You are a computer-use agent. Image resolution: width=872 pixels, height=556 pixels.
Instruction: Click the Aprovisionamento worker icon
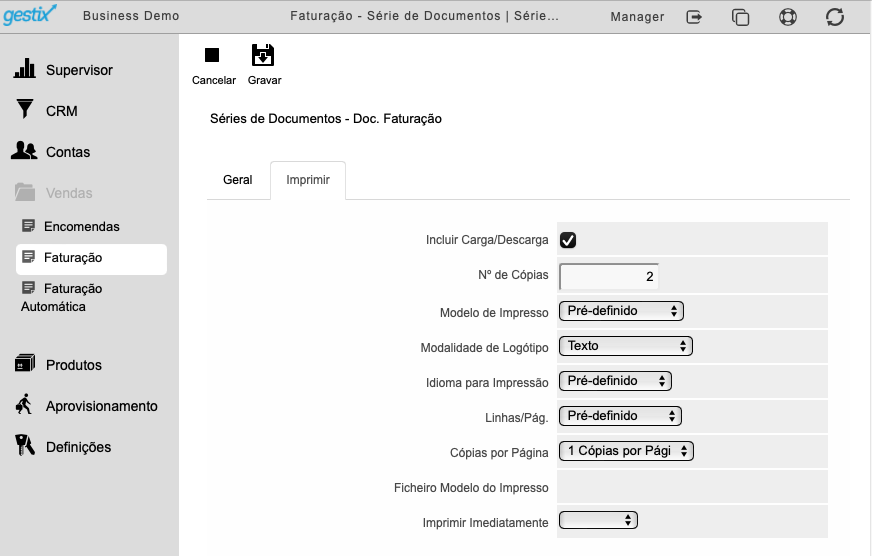click(x=24, y=404)
